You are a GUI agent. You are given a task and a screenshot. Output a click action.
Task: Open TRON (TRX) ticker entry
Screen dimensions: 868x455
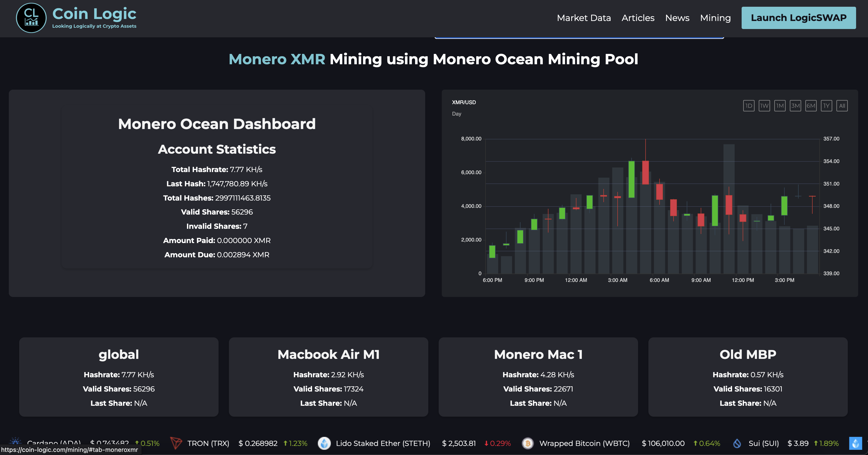click(208, 443)
